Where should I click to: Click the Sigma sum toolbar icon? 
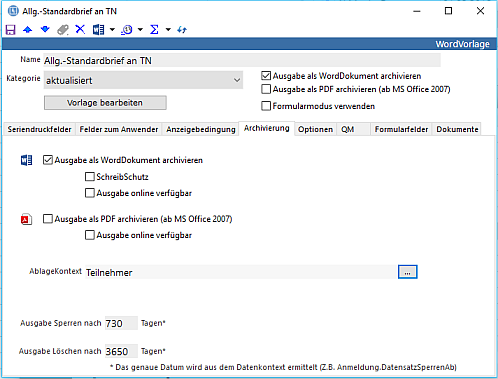point(154,30)
